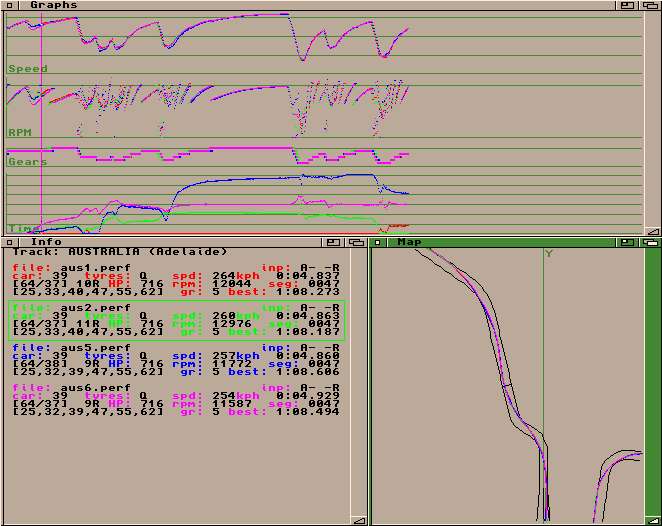Click the 260kph speed value

(236, 316)
